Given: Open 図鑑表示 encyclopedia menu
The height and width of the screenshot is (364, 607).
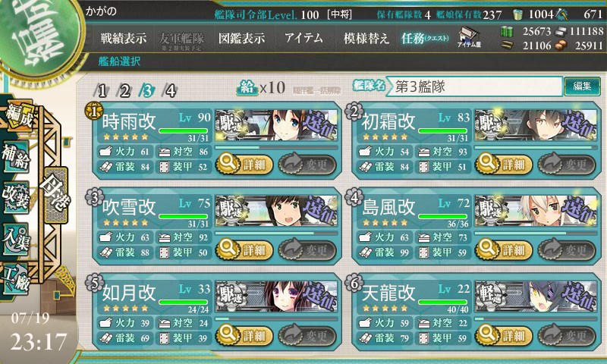Looking at the screenshot, I should point(242,38).
